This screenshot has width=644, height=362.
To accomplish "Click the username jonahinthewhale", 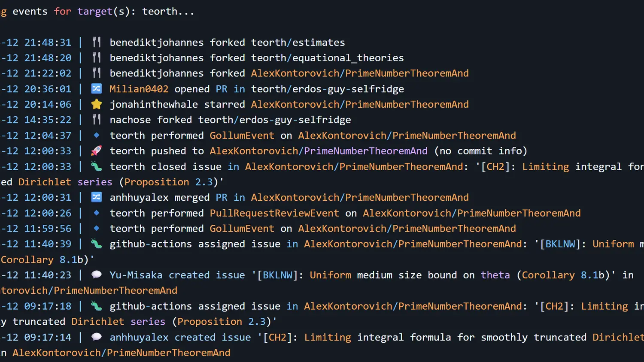I will [x=154, y=104].
